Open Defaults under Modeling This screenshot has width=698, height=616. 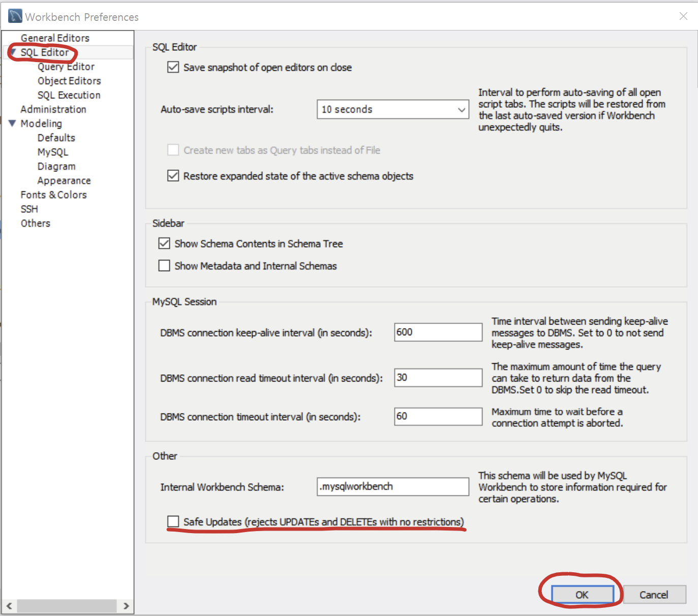coord(56,138)
